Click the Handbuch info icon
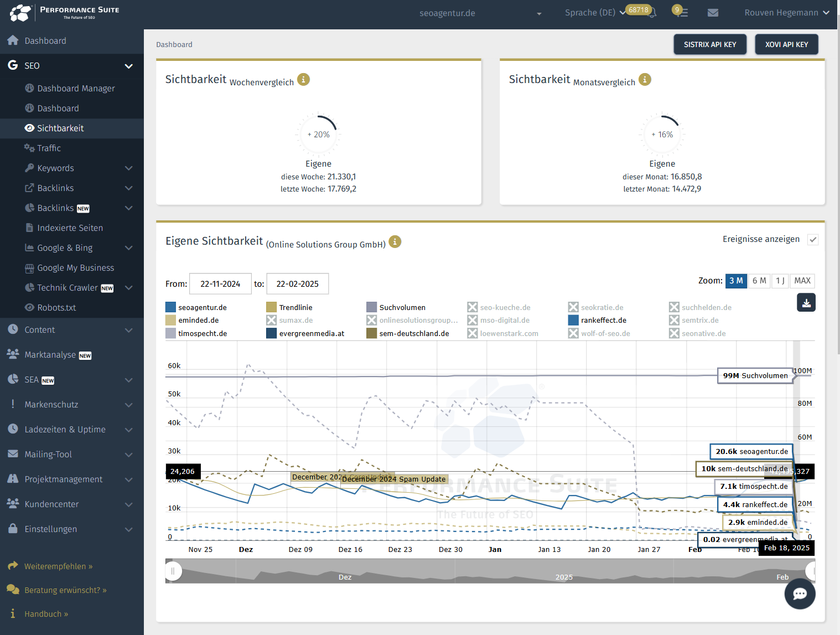840x635 pixels. 13,613
